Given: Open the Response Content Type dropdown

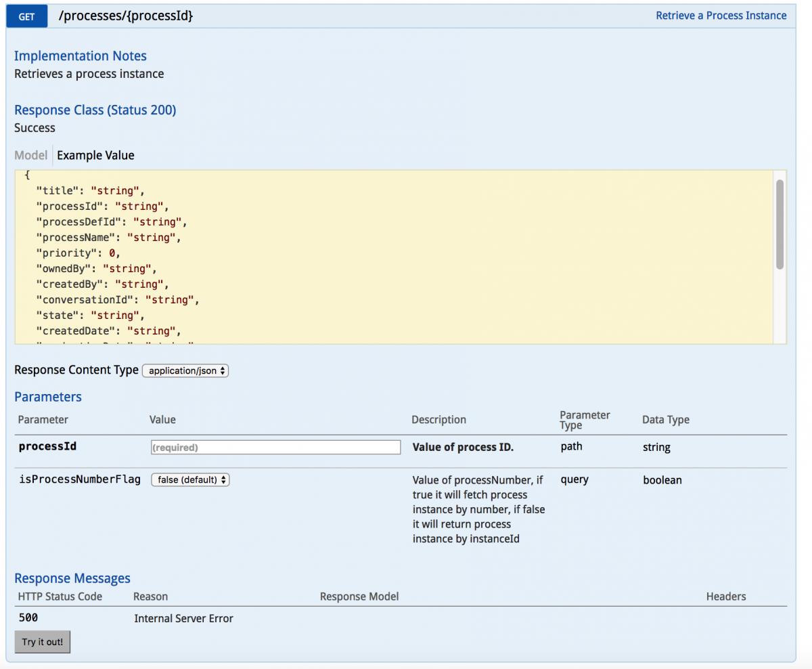Looking at the screenshot, I should point(185,371).
